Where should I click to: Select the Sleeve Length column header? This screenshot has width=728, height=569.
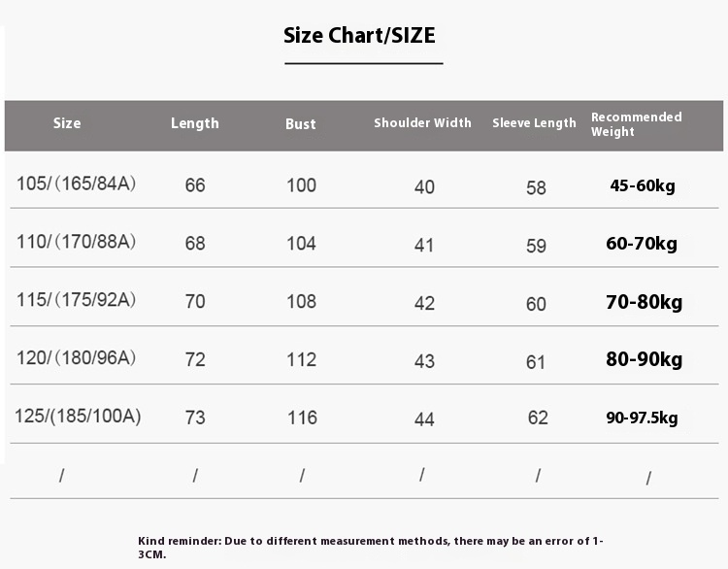coord(534,123)
